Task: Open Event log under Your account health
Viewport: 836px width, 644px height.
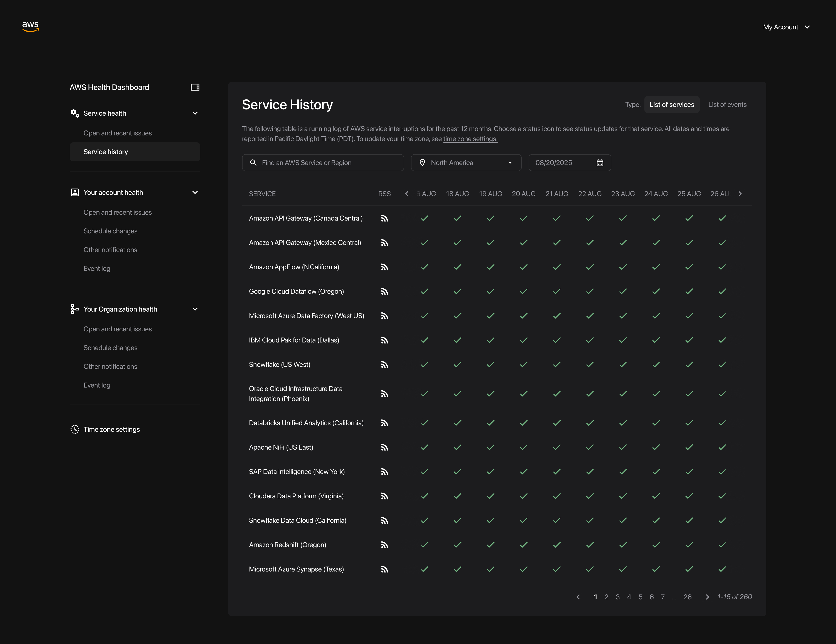Action: pos(97,268)
